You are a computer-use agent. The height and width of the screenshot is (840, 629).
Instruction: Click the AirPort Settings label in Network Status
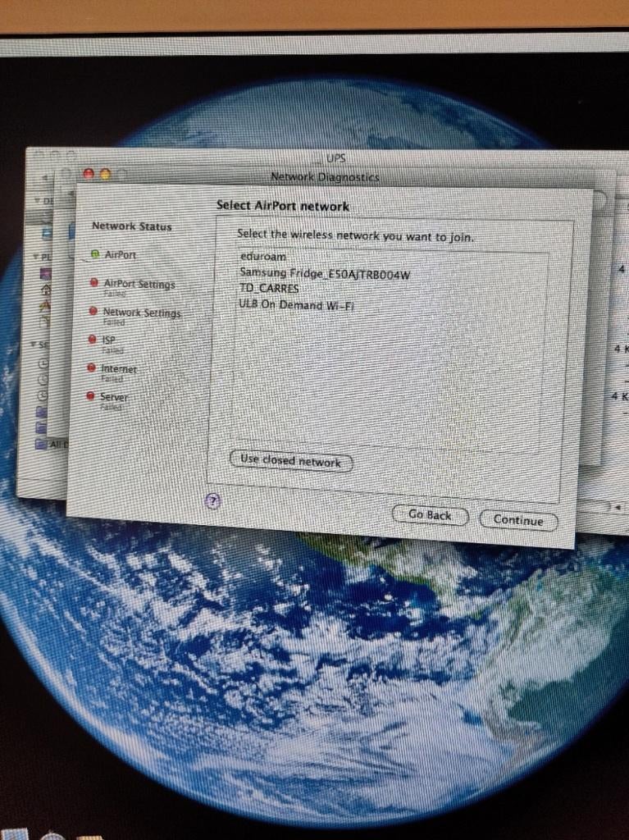[x=139, y=284]
